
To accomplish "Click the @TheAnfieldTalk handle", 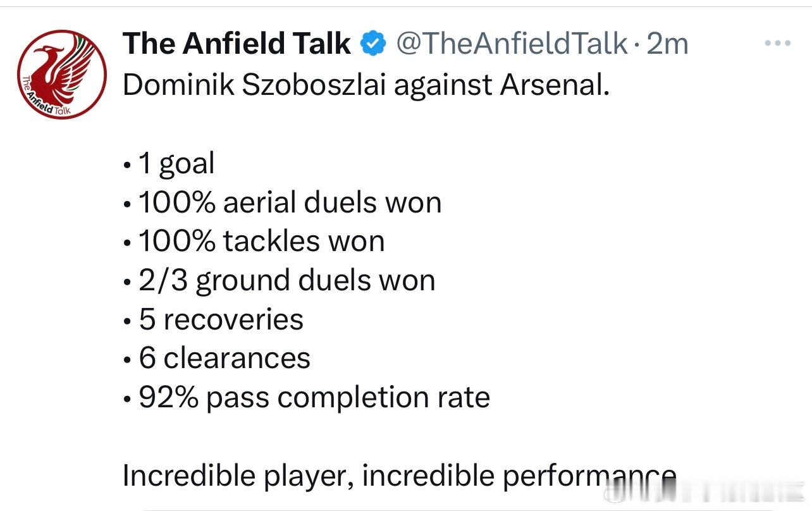I will click(511, 44).
